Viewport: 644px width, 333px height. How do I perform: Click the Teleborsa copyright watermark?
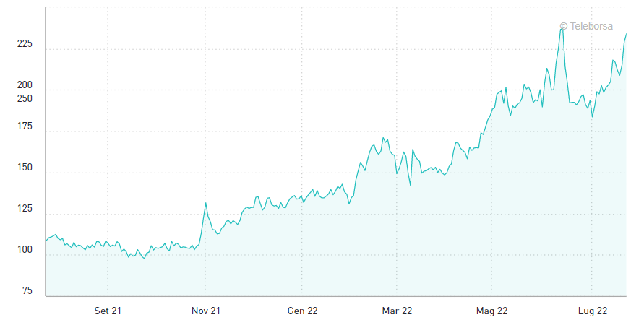[586, 26]
